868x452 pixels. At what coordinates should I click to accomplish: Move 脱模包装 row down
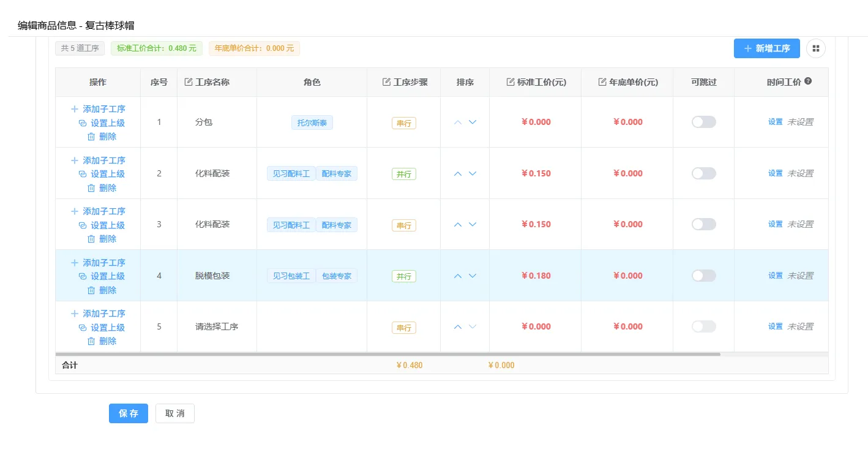click(x=473, y=276)
